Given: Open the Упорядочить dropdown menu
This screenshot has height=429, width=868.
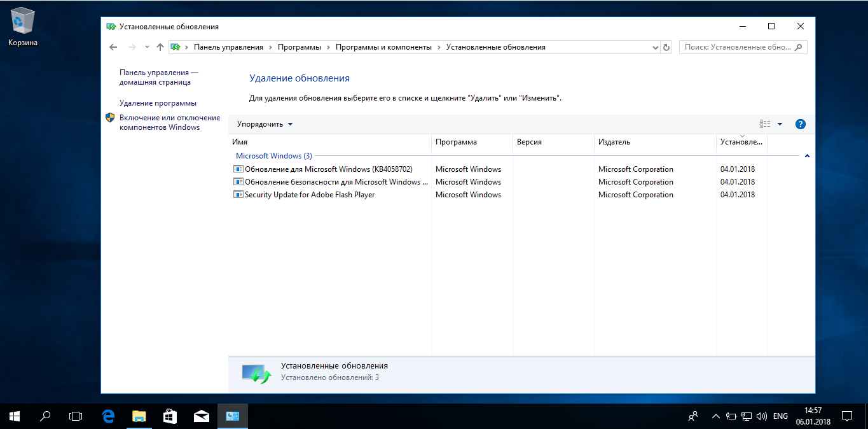Looking at the screenshot, I should point(265,124).
